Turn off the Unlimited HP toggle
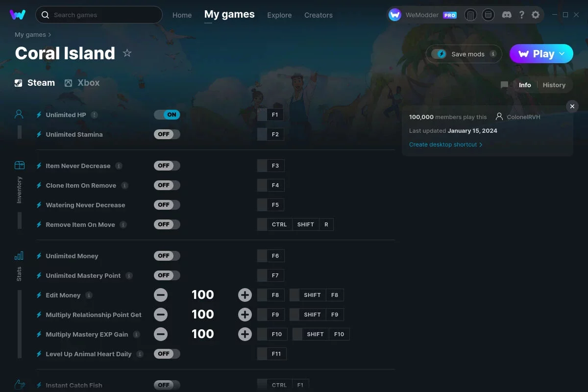Viewport: 588px width, 392px height. click(167, 115)
